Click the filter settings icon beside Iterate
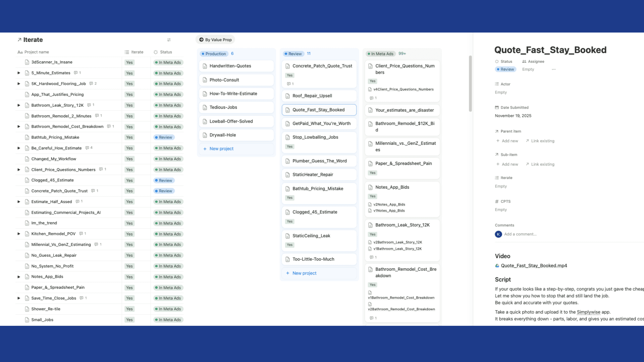The height and width of the screenshot is (362, 644). (169, 40)
